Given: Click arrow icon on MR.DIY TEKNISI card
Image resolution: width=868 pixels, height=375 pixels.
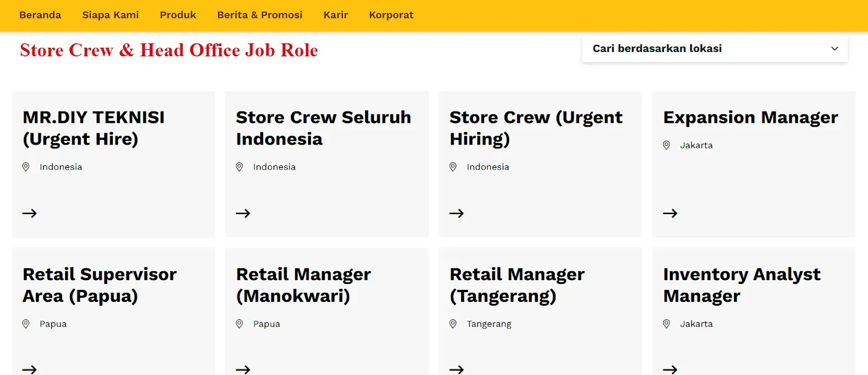Looking at the screenshot, I should (29, 214).
